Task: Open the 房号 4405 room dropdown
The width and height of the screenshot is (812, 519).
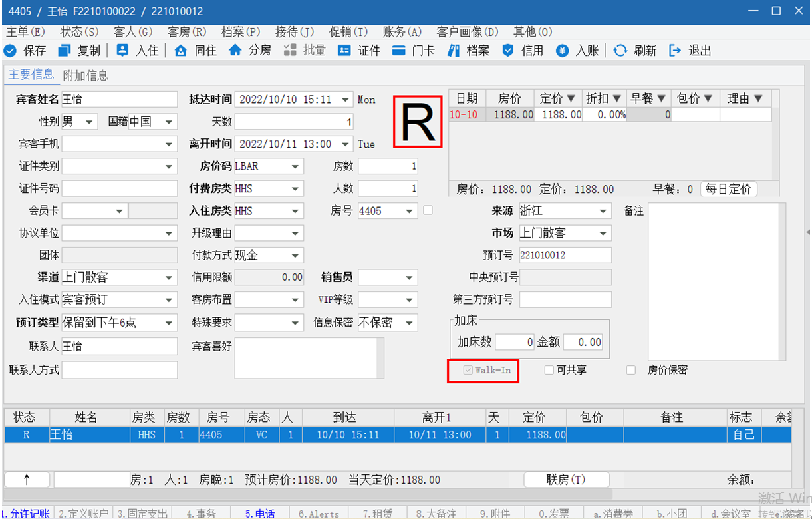Action: tap(410, 211)
